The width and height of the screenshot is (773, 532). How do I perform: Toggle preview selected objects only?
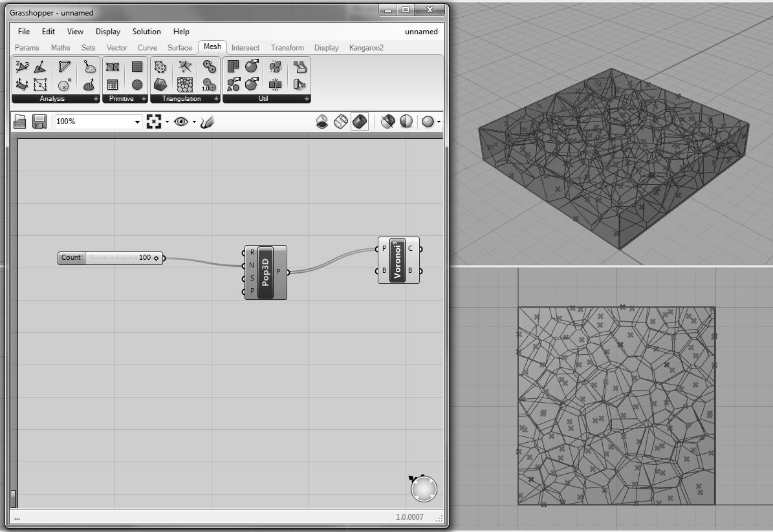tap(388, 122)
